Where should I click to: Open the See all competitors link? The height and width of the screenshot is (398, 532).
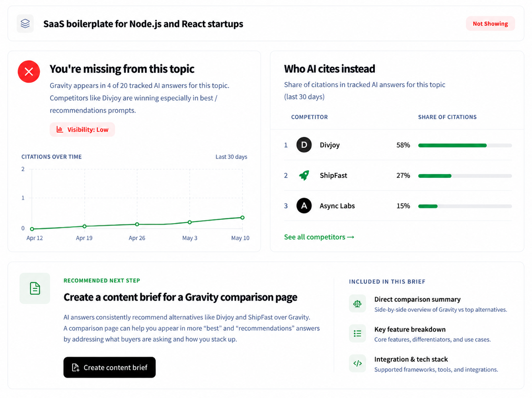319,237
